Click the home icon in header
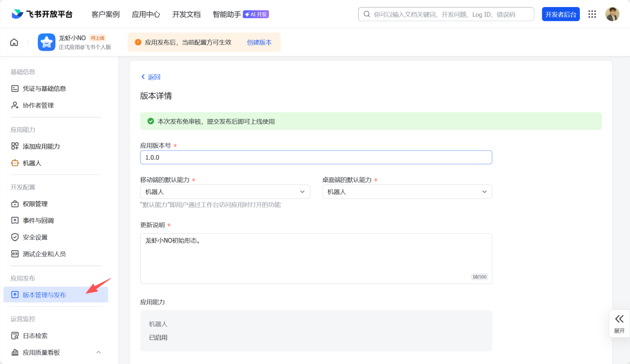The height and width of the screenshot is (364, 630). click(x=14, y=42)
